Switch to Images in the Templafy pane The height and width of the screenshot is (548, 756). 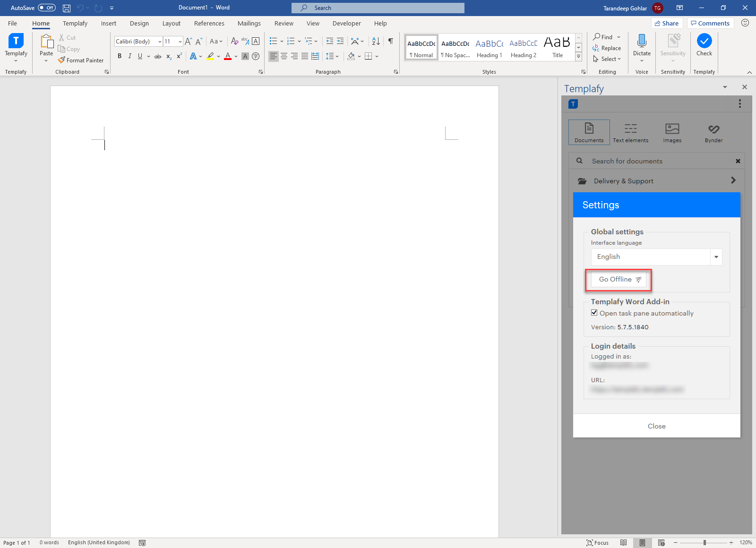pos(671,132)
